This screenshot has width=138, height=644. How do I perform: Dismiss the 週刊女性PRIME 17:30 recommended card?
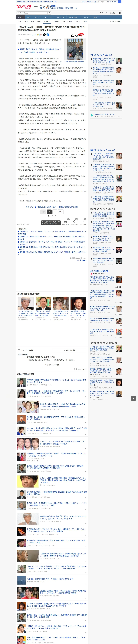33,320
